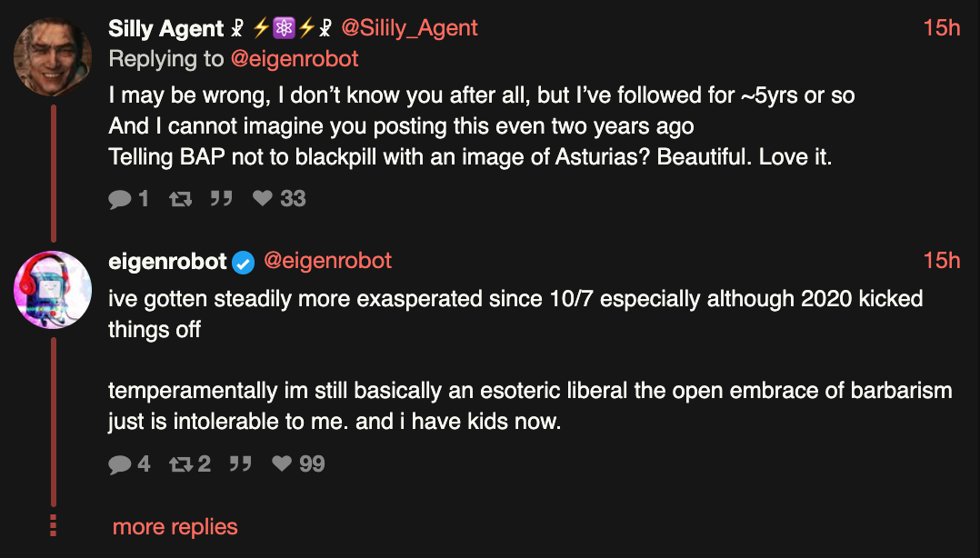View Silly Agent's profile avatar
Viewport: 980px width, 558px height.
coord(53,57)
